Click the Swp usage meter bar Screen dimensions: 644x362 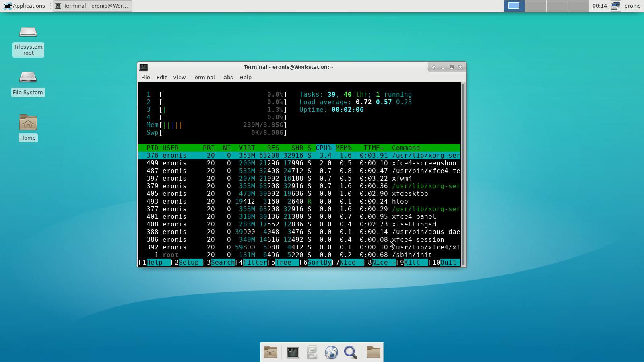pyautogui.click(x=217, y=132)
